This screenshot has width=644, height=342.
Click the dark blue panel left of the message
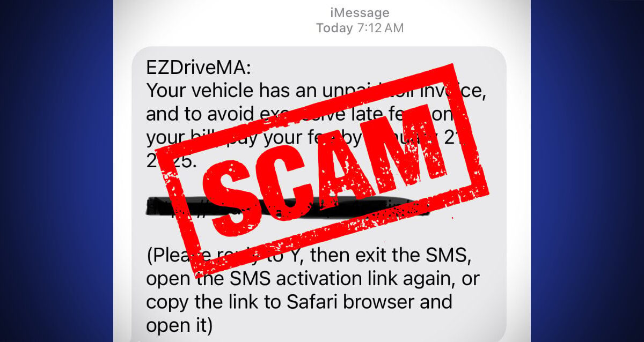click(56, 171)
